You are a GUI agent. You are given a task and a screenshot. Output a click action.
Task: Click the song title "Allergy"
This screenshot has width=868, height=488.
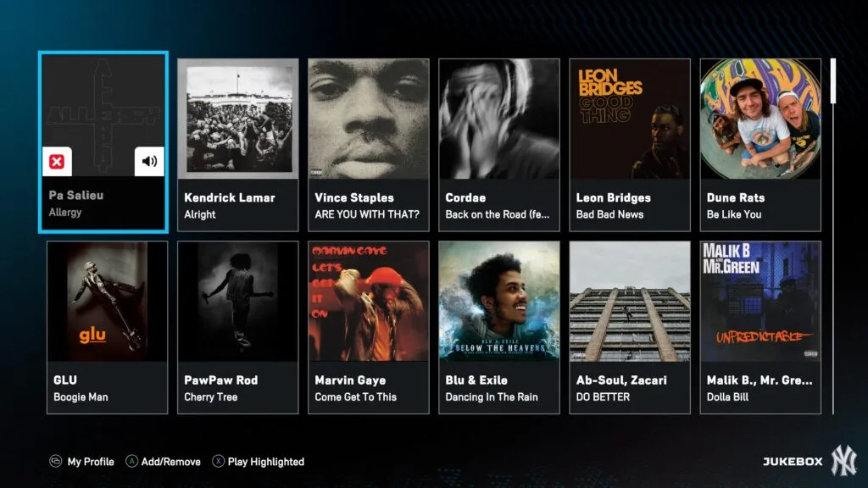click(65, 213)
